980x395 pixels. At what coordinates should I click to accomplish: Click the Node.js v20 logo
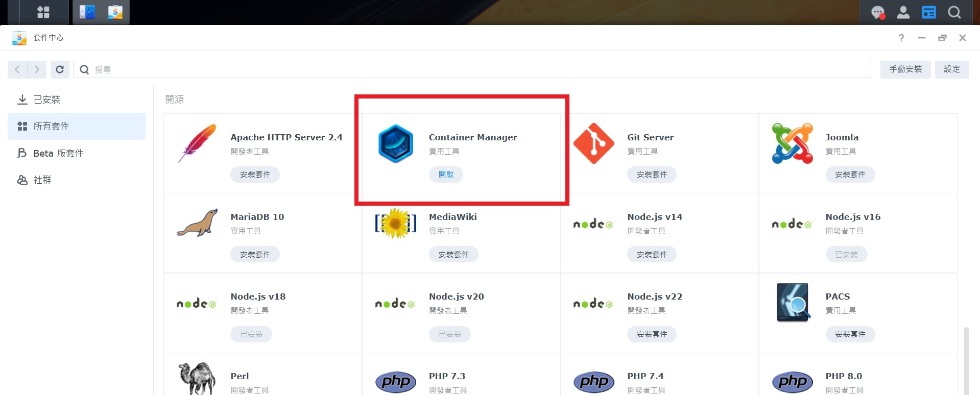click(x=395, y=304)
